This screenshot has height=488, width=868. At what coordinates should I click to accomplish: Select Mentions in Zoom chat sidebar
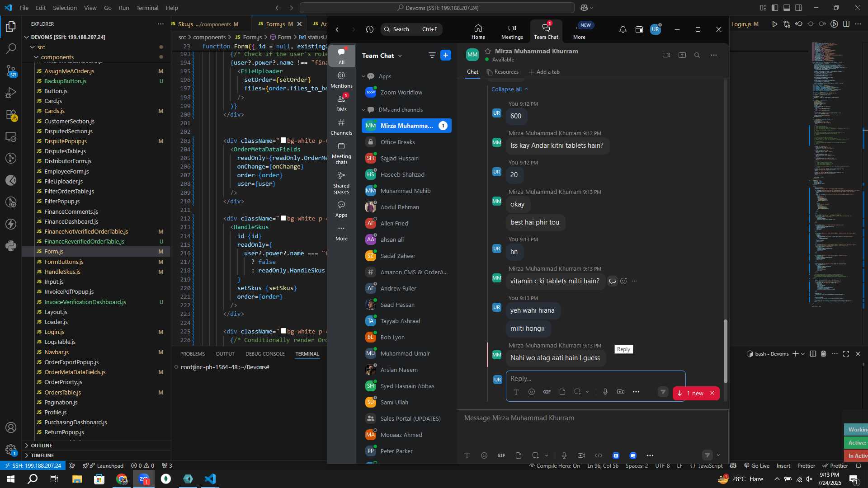(341, 80)
